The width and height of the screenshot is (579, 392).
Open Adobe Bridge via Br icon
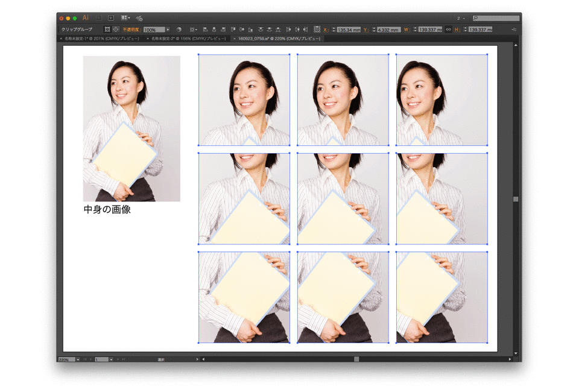tap(98, 17)
